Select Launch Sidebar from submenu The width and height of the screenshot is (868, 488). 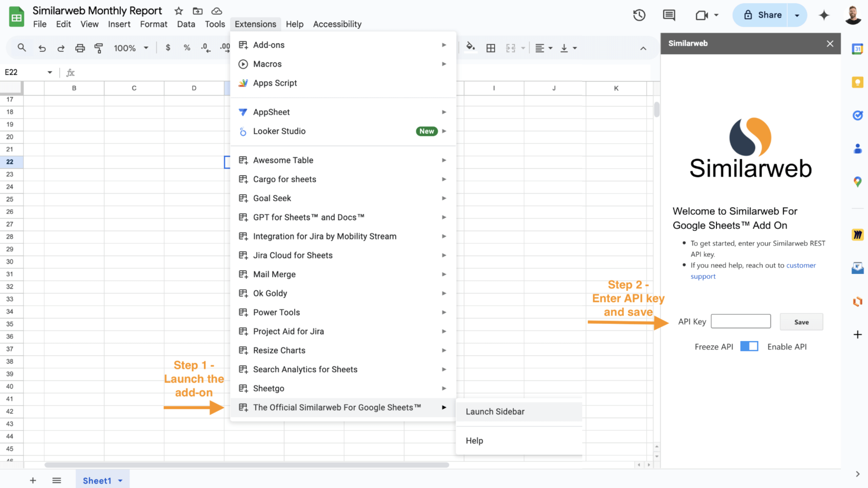coord(495,411)
